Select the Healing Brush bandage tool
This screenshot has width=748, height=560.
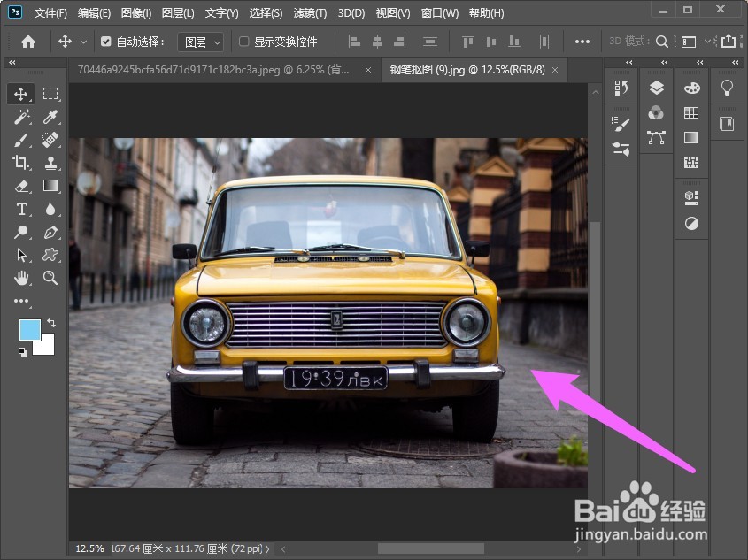click(50, 140)
